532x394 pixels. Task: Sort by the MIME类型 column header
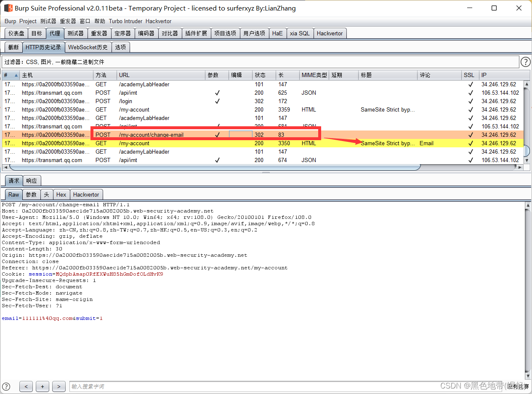coord(314,75)
